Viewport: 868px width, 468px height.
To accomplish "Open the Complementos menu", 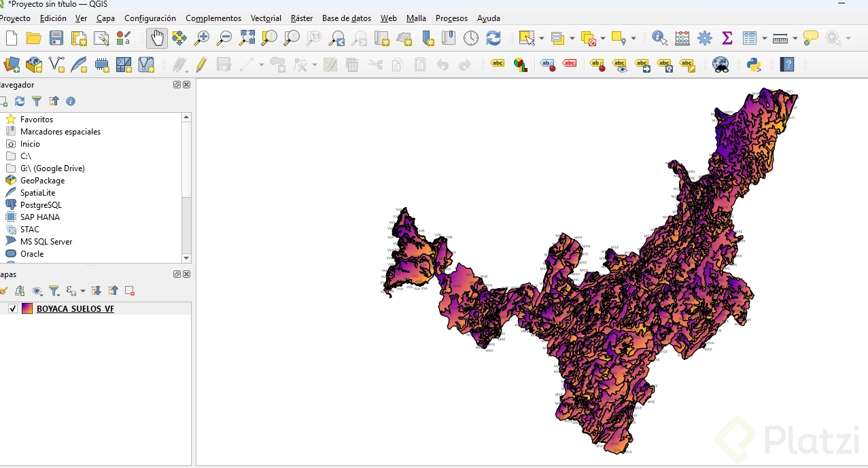I will tap(213, 18).
